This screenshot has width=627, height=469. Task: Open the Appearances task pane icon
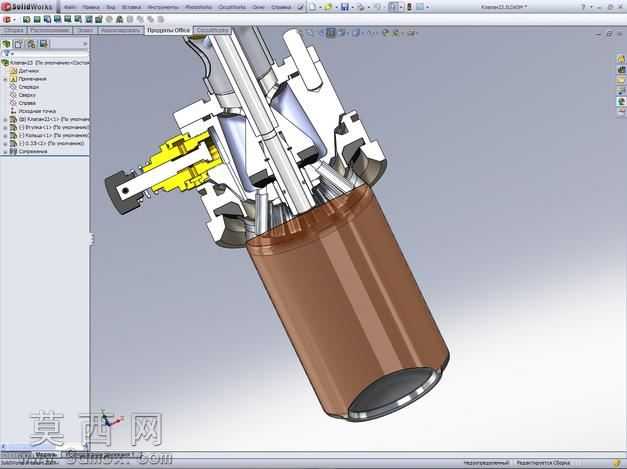pyautogui.click(x=621, y=102)
